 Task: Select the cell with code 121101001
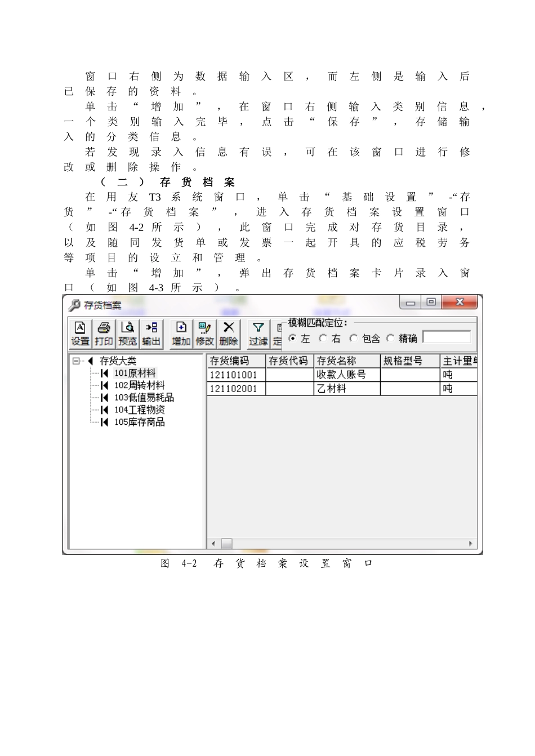pyautogui.click(x=237, y=375)
